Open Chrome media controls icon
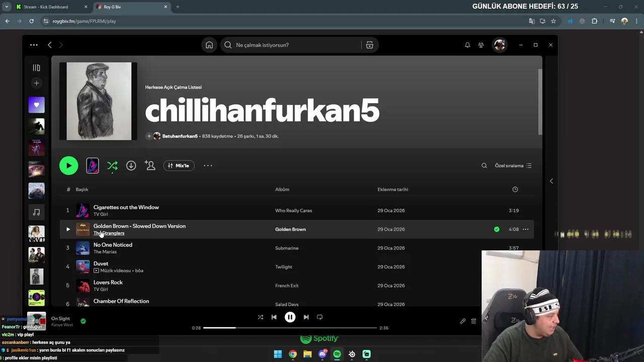 point(612,21)
